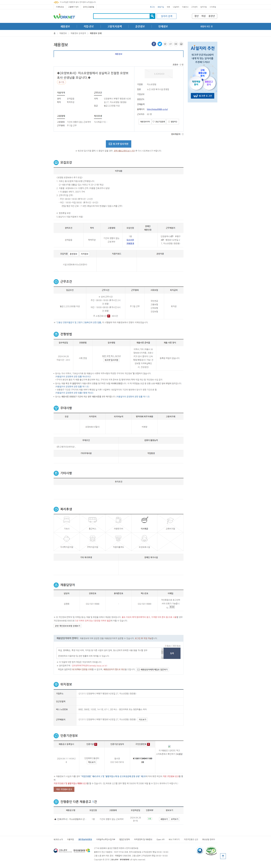
Task: Click 약도보기 under 인천북부고용센터
Action: click(x=92, y=762)
